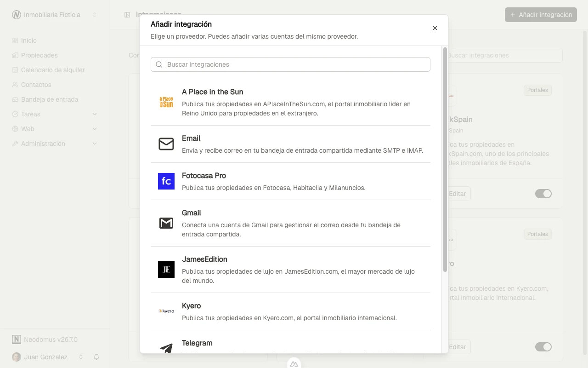Viewport: 588px width, 368px height.
Task: Select the A Place in the Sun title
Action: pyautogui.click(x=213, y=92)
